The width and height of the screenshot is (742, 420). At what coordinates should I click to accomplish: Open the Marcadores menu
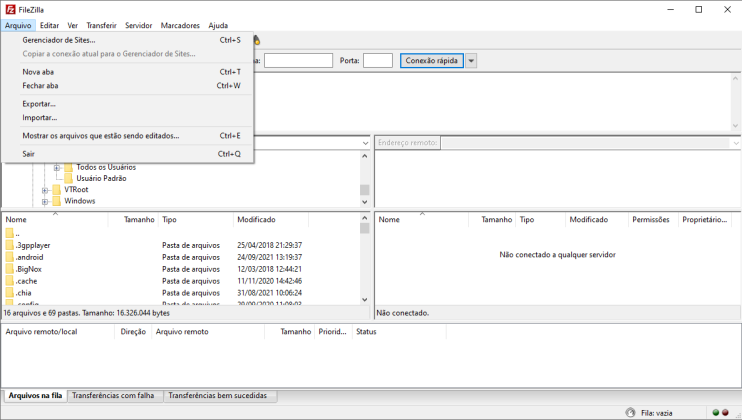coord(180,26)
